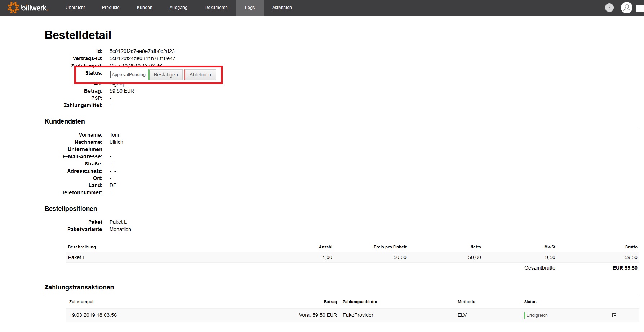
Task: Click the MwSt column header
Action: tap(550, 247)
